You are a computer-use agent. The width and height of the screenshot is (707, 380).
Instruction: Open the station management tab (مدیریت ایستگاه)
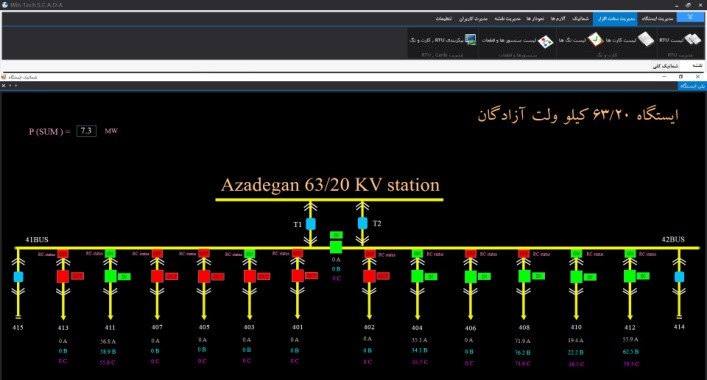click(657, 18)
